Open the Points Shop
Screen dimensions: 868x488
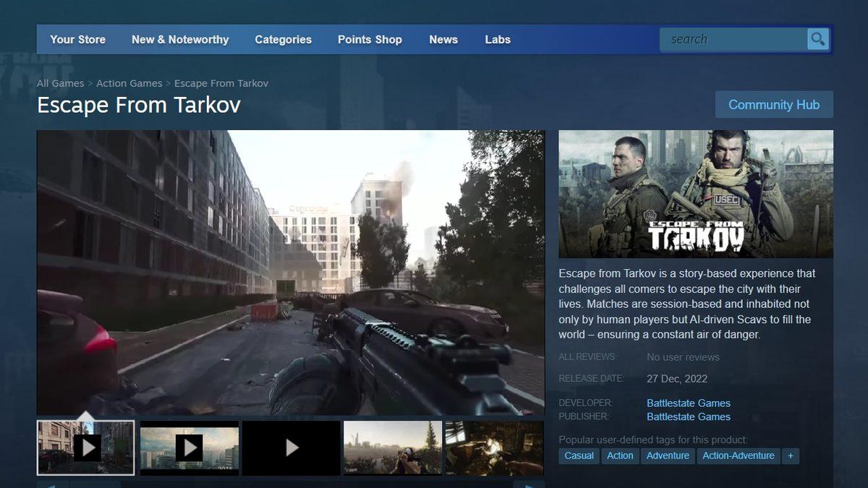(370, 39)
